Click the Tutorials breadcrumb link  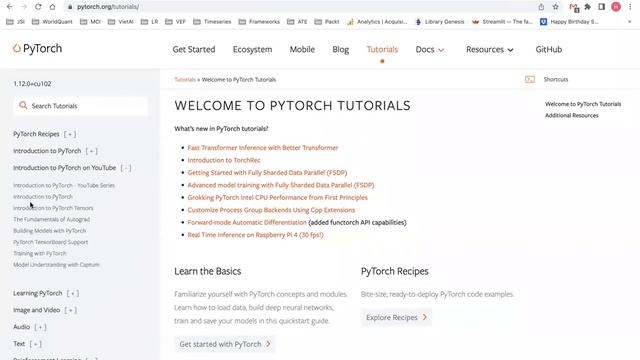point(185,80)
